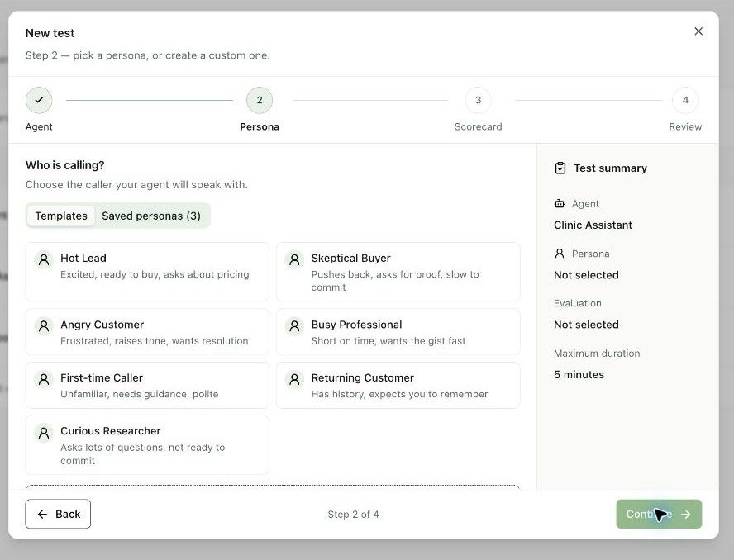Click the Clinic Assistant agent value
This screenshot has height=560, width=734.
coord(593,225)
